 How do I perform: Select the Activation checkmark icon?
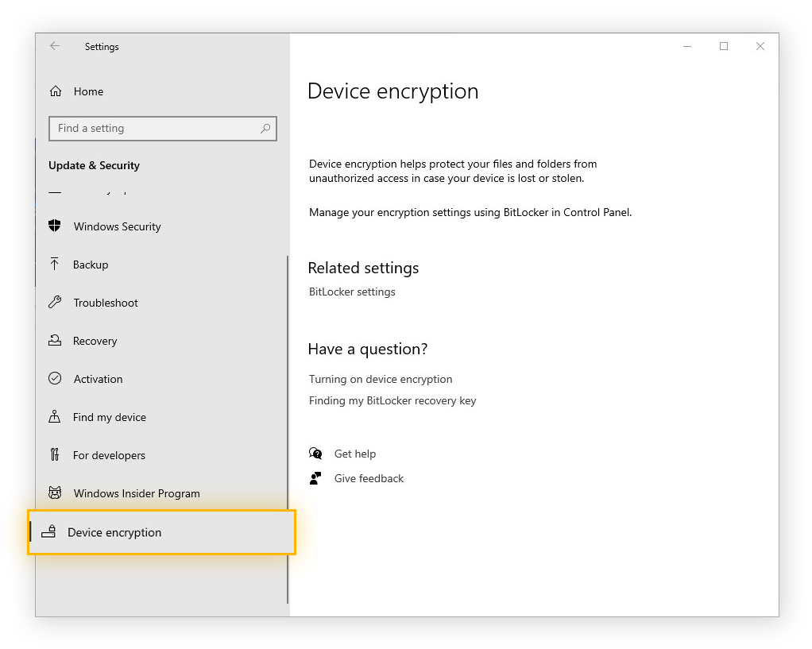coord(55,378)
